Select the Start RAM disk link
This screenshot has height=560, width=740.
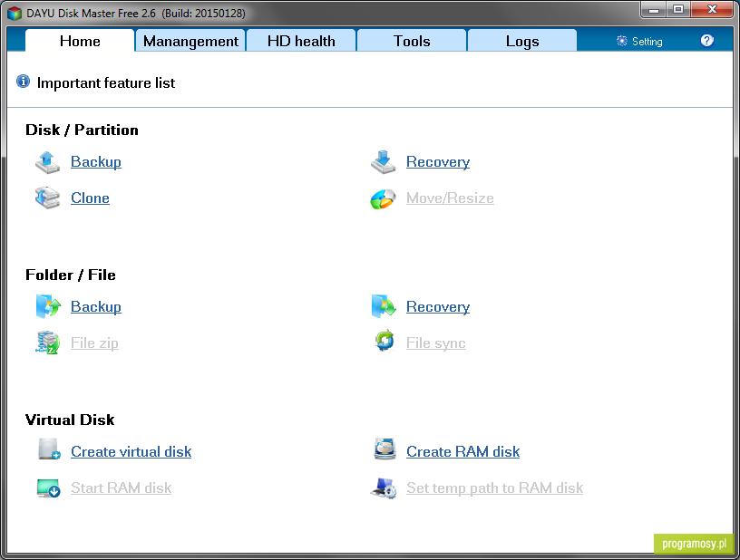122,488
